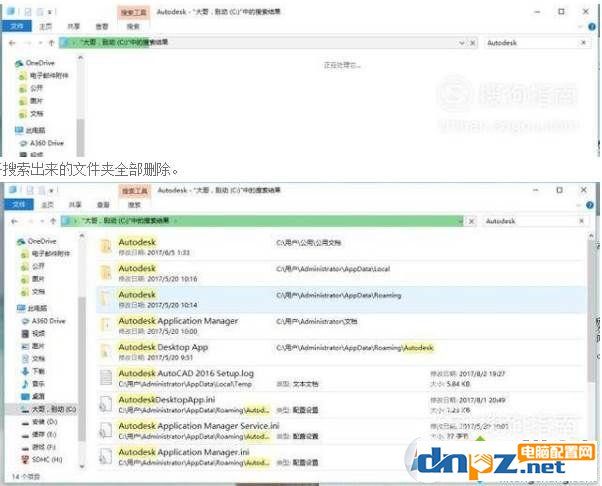Select the (D:) drive in the sidebar

click(x=40, y=422)
